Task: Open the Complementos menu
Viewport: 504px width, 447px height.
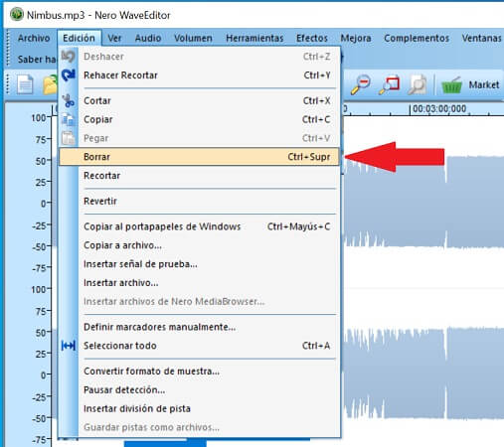Action: pos(417,38)
